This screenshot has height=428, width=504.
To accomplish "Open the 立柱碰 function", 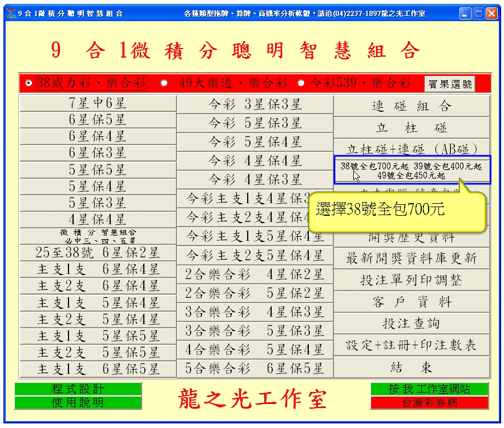I will pyautogui.click(x=412, y=128).
